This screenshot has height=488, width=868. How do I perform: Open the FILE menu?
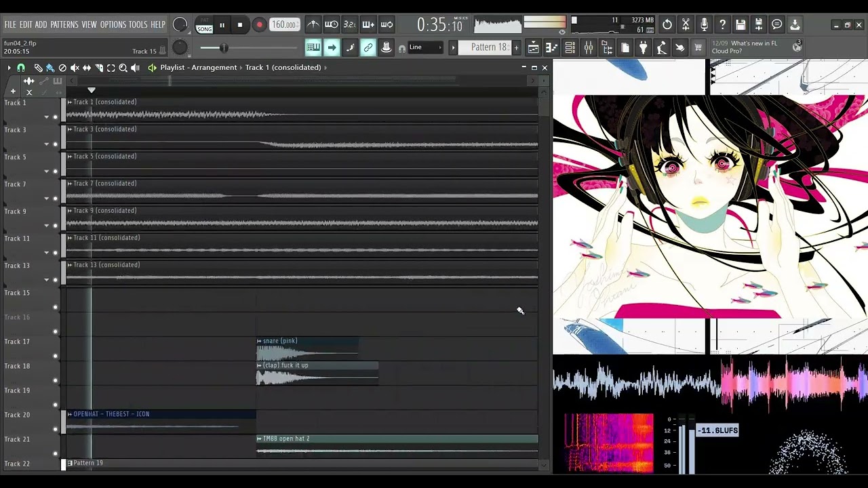tap(10, 25)
